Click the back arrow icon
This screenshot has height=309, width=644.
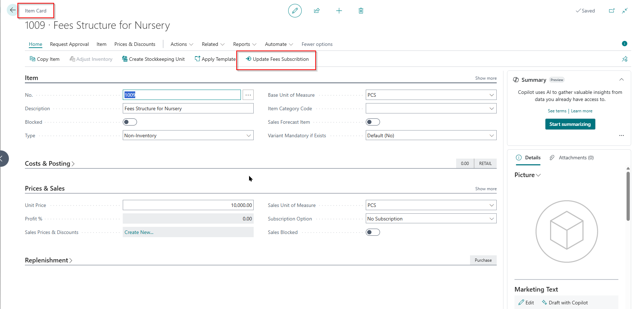coord(12,10)
